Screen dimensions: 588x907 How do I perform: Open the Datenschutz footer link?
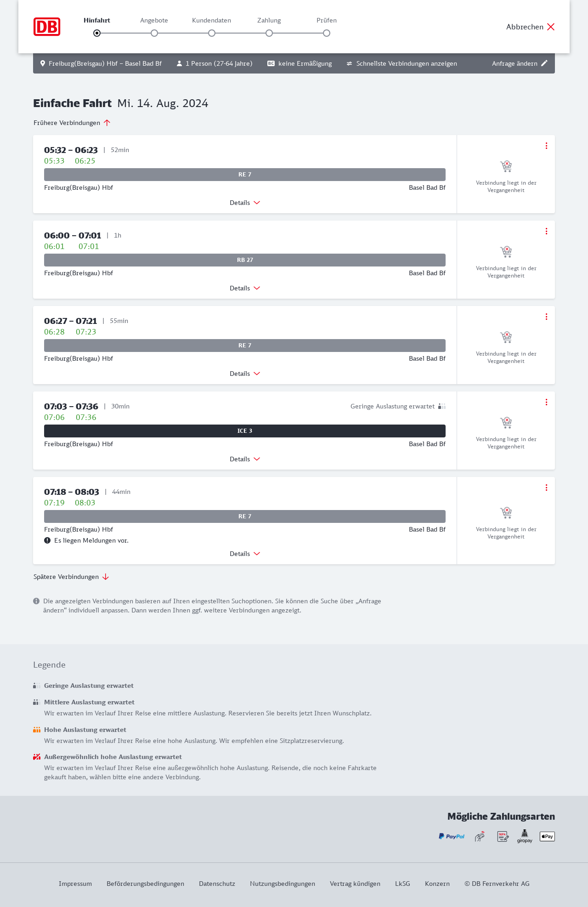pyautogui.click(x=217, y=884)
